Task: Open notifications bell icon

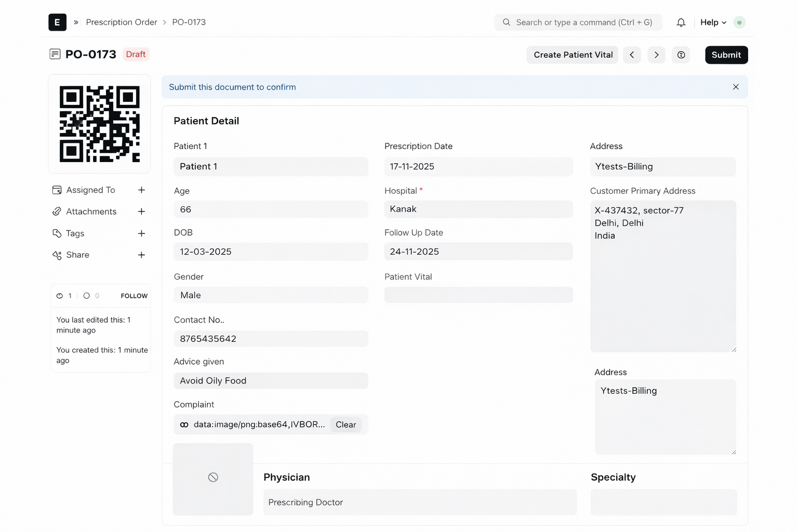Action: click(x=681, y=22)
